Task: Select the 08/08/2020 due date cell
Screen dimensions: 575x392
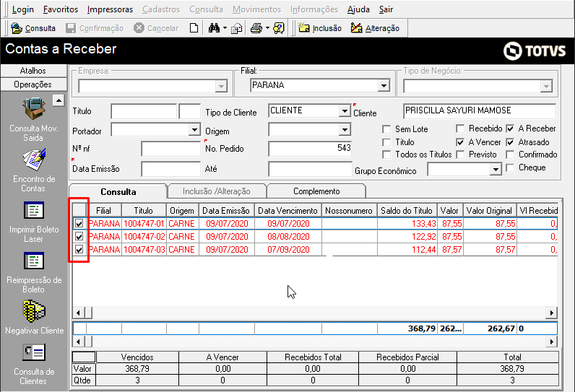Action: (x=288, y=237)
